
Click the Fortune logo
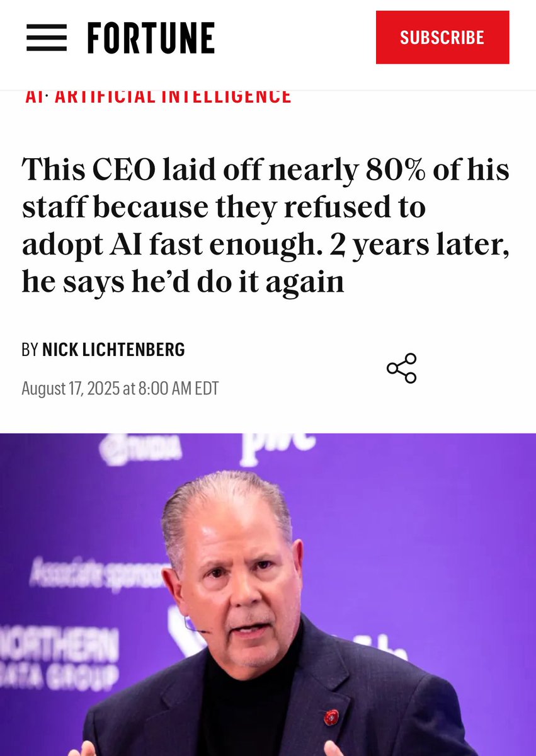(x=151, y=37)
